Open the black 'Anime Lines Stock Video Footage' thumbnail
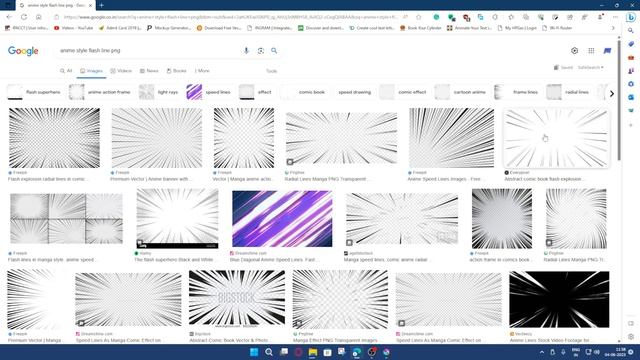This screenshot has width=640, height=360. click(x=559, y=300)
